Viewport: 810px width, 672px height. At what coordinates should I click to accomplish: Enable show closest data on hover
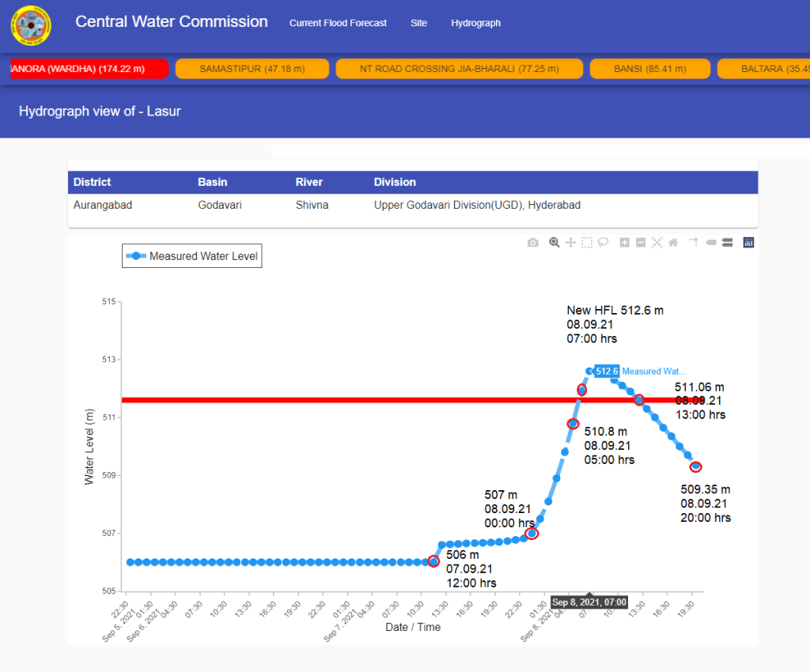tap(710, 243)
